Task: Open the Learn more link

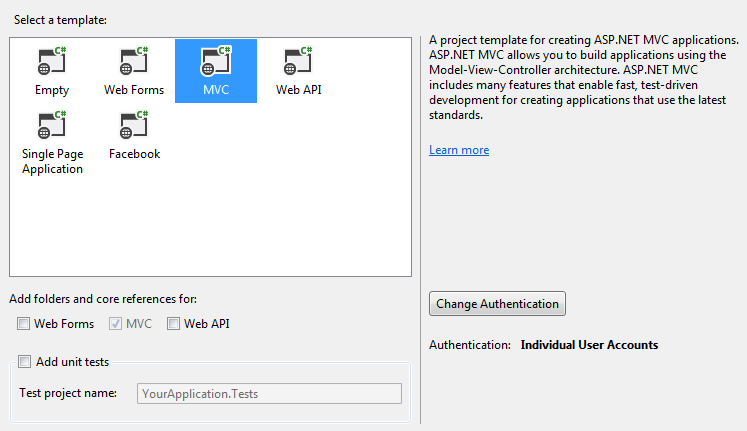Action: coord(459,150)
